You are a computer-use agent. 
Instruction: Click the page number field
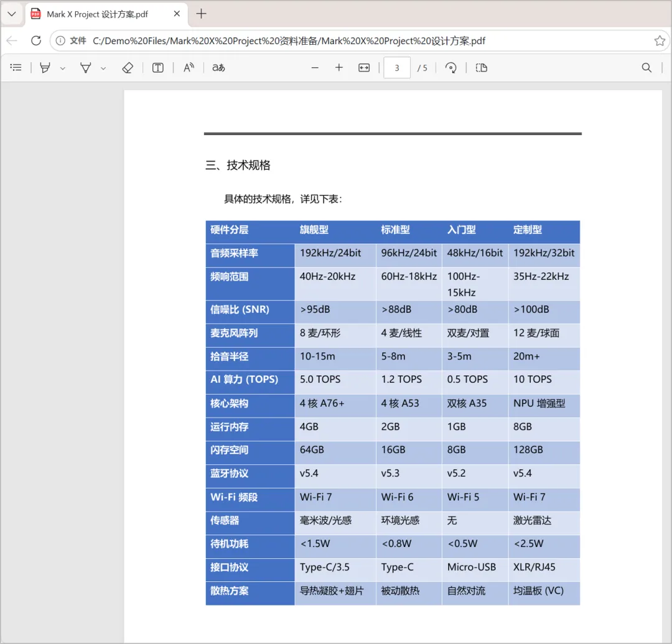(397, 68)
